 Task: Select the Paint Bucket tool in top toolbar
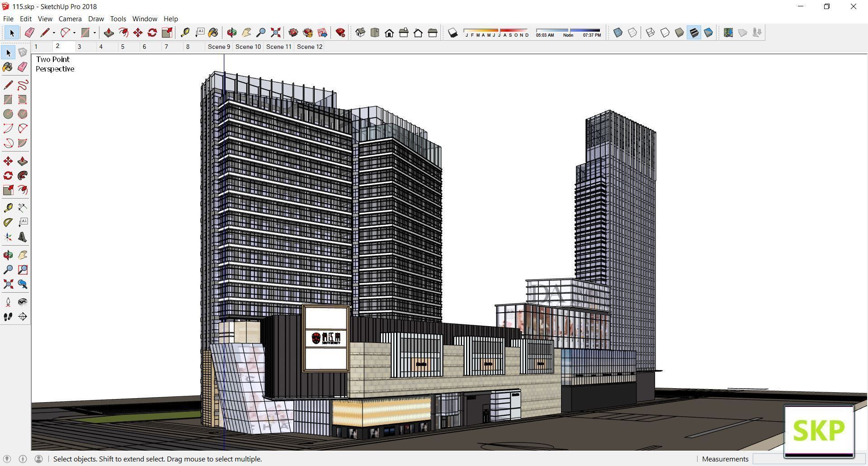coord(213,33)
